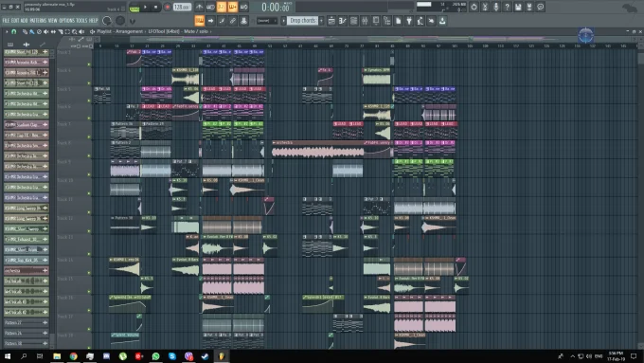Click the Playlist - Arrangement breadcrumb
Image resolution: width=644 pixels, height=363 pixels.
click(x=120, y=31)
